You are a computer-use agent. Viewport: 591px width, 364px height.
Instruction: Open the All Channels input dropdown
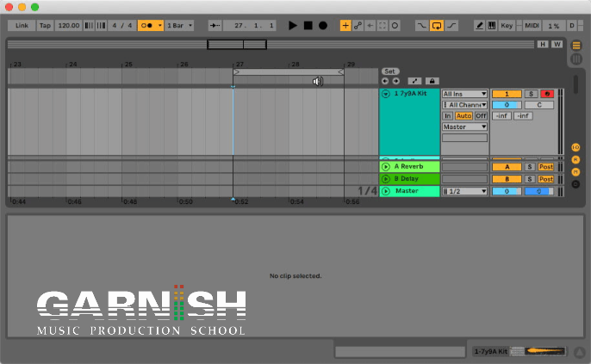[x=464, y=105]
